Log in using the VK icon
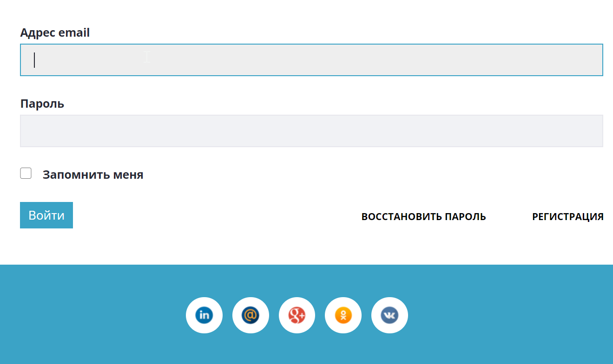This screenshot has height=364, width=613. [389, 315]
